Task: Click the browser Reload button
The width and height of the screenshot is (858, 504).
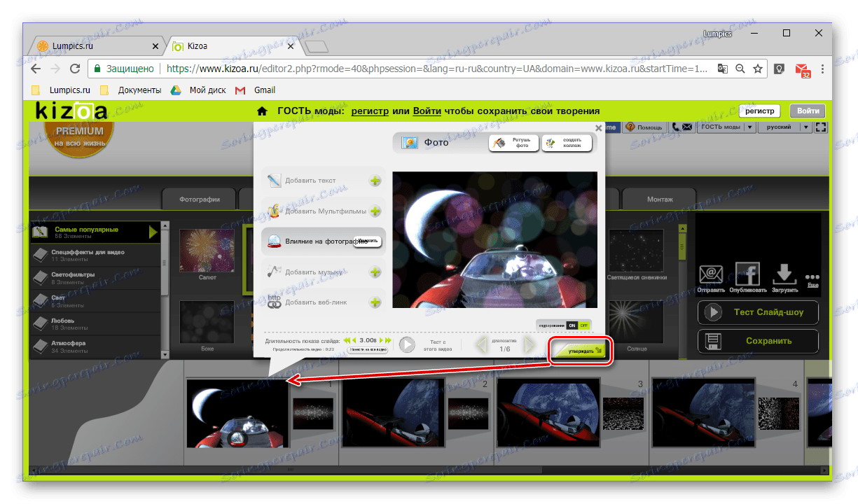Action: coord(75,69)
